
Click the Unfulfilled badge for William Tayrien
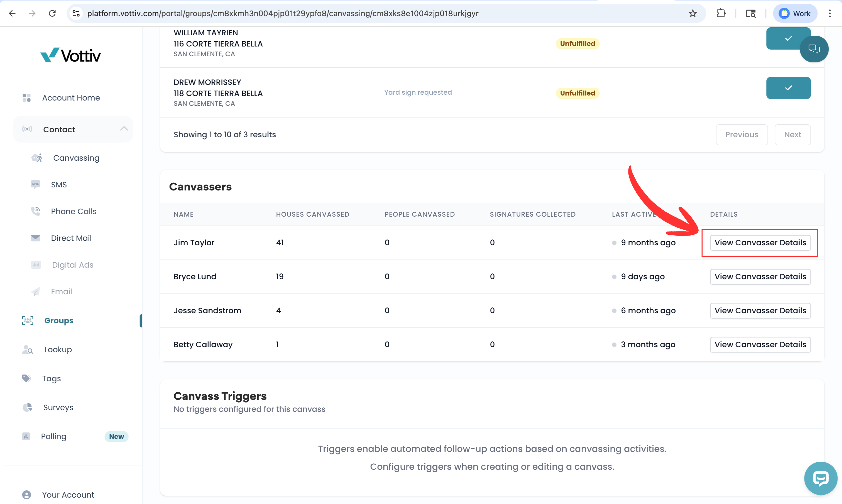point(577,43)
